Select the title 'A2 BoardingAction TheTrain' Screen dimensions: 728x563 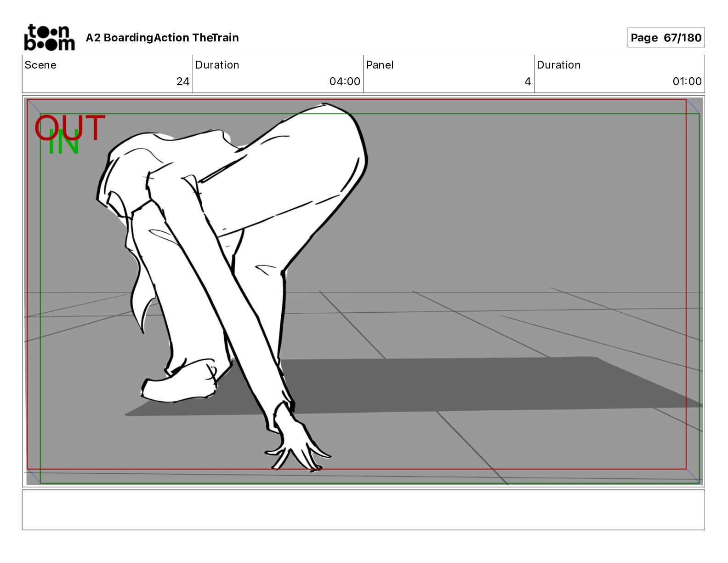162,38
